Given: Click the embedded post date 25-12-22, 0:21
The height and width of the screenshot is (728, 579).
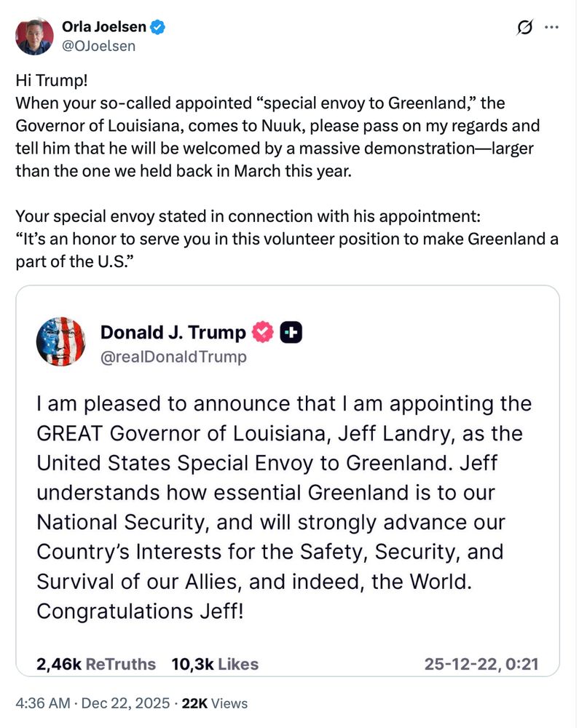Looking at the screenshot, I should (x=481, y=664).
